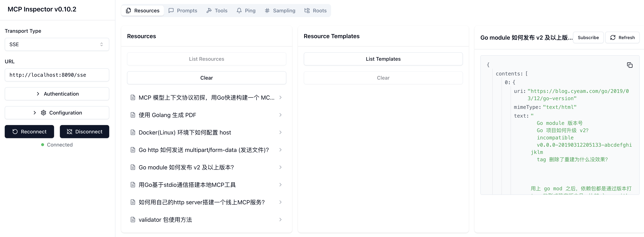Click chevron on 'MCP 模型上下文协议初探' row
This screenshot has height=237, width=644.
pos(280,97)
